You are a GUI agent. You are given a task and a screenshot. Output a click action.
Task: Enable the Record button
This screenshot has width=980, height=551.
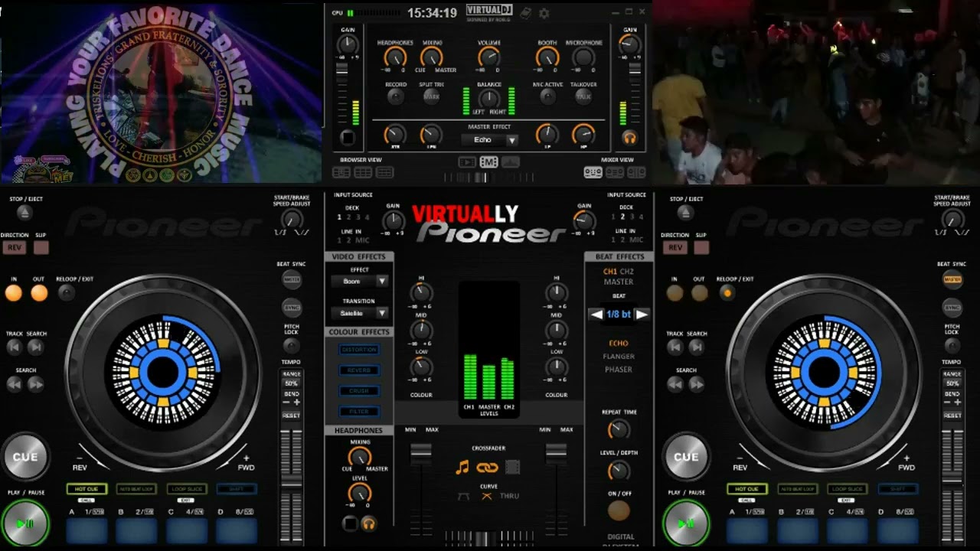coord(395,96)
